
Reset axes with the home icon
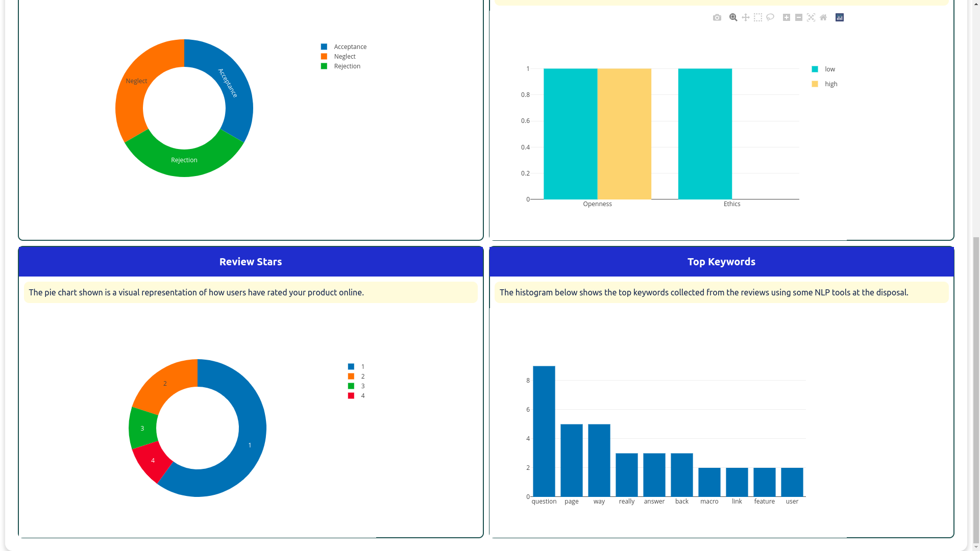click(823, 18)
